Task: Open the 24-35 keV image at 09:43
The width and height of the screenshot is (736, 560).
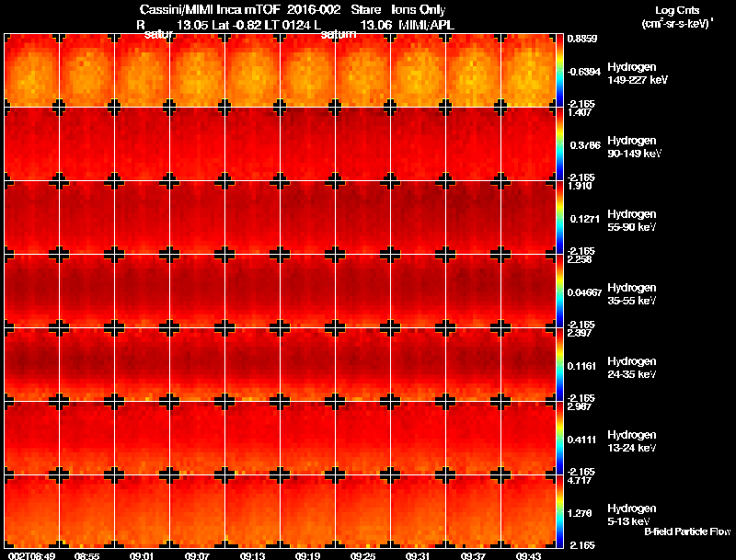Action: click(x=528, y=365)
